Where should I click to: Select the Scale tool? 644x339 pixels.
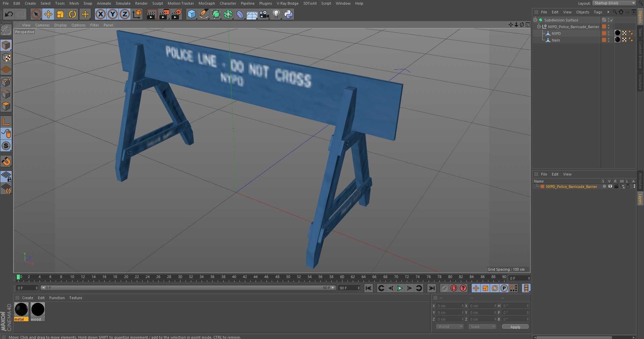coord(60,14)
